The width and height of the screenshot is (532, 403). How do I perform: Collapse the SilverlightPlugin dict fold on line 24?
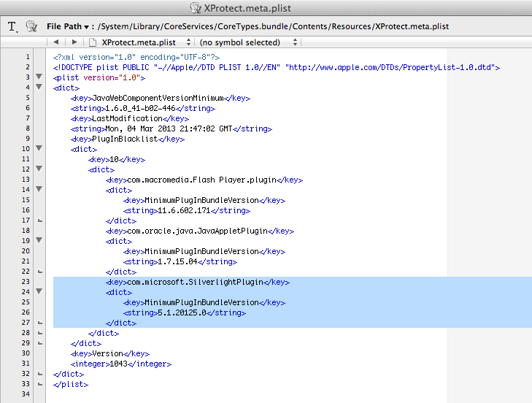[39, 291]
